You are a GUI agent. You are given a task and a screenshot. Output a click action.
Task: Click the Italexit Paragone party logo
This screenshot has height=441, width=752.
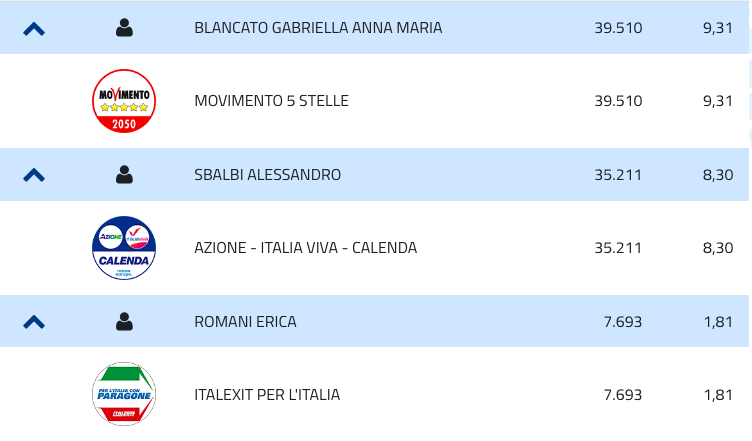coord(124,394)
